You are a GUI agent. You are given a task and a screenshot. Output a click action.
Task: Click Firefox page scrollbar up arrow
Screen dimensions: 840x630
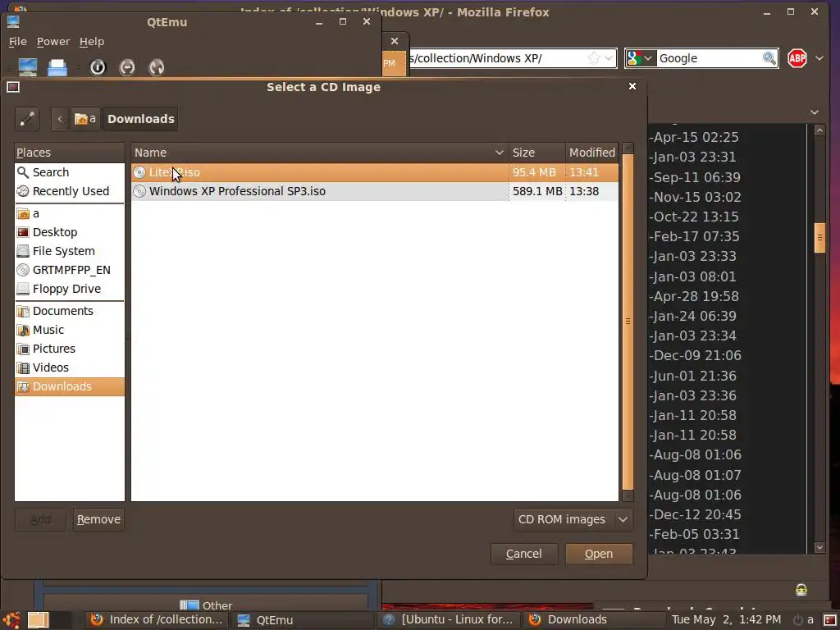coord(819,130)
